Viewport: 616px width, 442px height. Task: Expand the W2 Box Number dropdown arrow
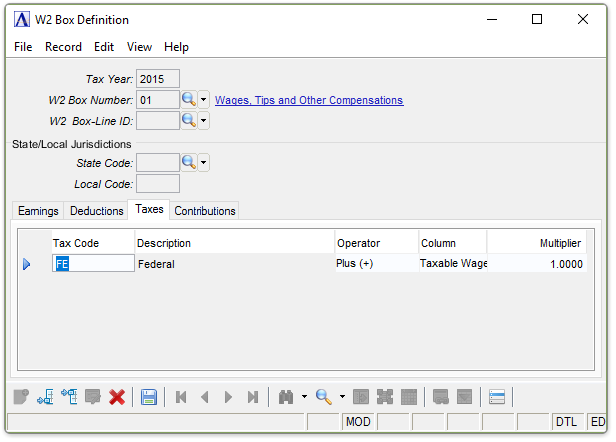(203, 100)
